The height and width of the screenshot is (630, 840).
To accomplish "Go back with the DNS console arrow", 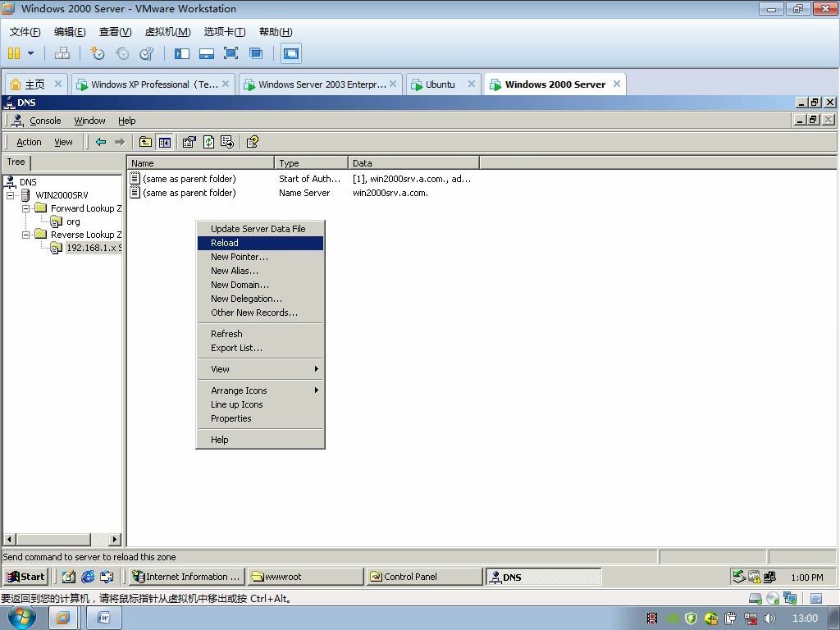I will [101, 142].
